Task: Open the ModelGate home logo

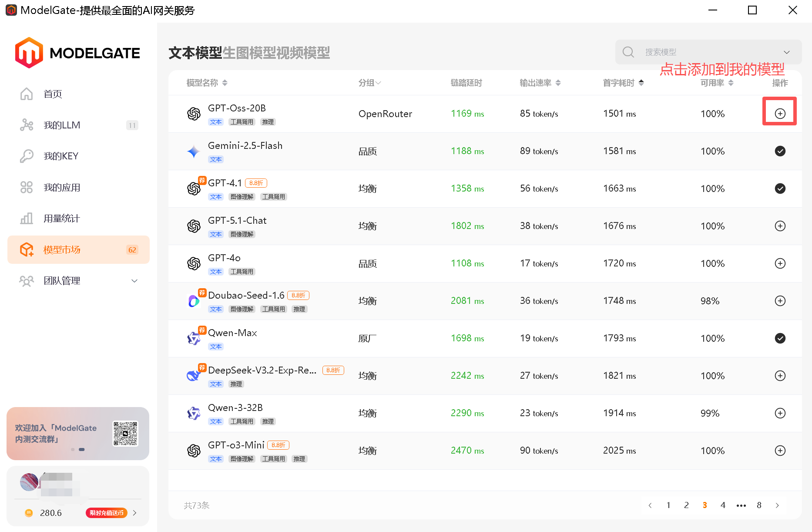Action: [x=77, y=52]
